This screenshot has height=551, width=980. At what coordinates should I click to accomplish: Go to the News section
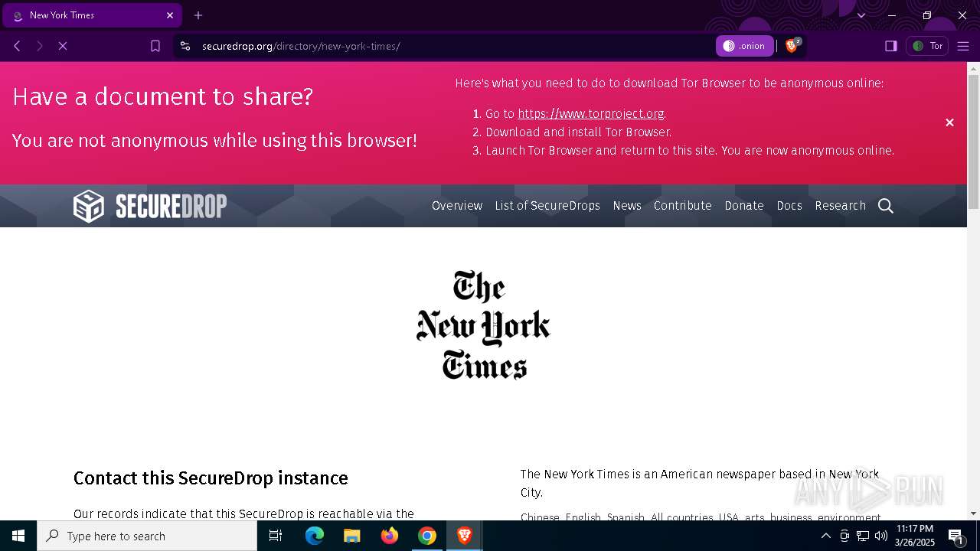tap(627, 205)
